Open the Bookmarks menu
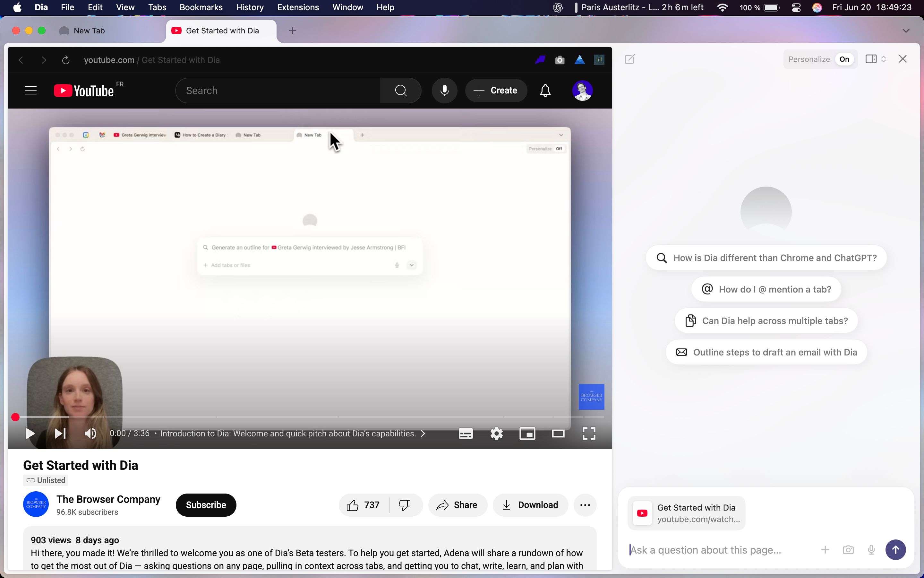 click(201, 7)
